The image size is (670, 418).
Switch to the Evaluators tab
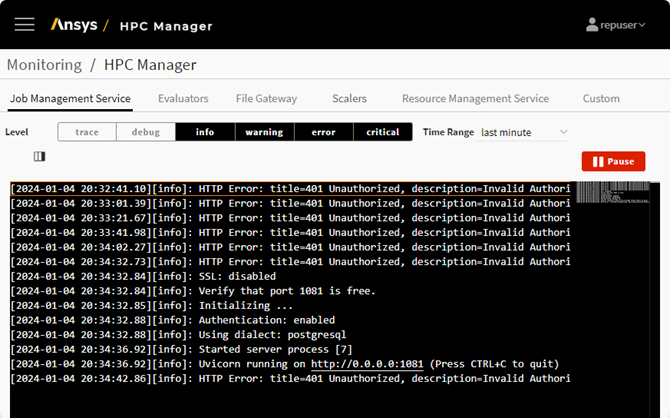click(183, 99)
